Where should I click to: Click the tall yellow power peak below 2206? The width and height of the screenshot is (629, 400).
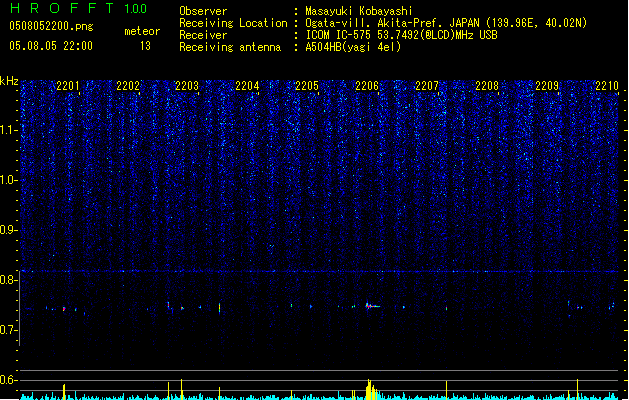click(x=369, y=389)
